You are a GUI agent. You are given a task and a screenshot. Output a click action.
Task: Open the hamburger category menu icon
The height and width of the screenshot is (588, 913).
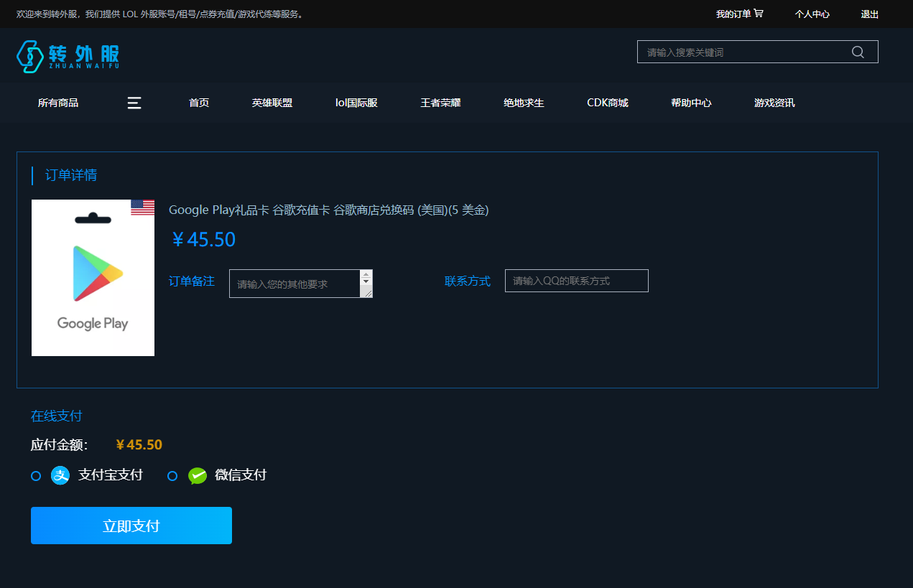click(134, 103)
